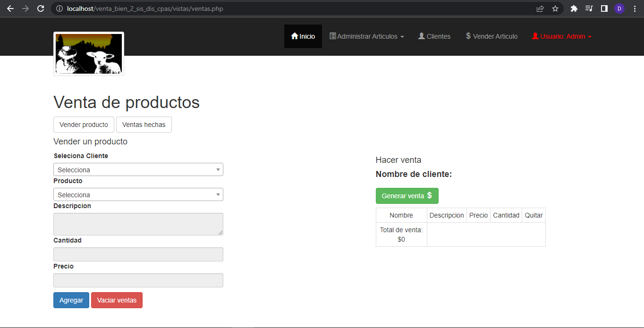The width and height of the screenshot is (644, 328).
Task: Click the red user icon for Usuario: Admin
Action: (x=535, y=36)
